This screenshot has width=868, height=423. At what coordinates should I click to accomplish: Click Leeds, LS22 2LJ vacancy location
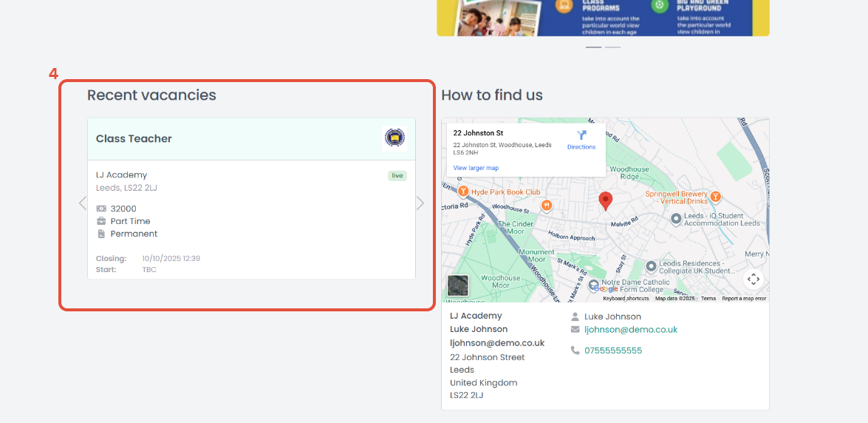coord(127,188)
